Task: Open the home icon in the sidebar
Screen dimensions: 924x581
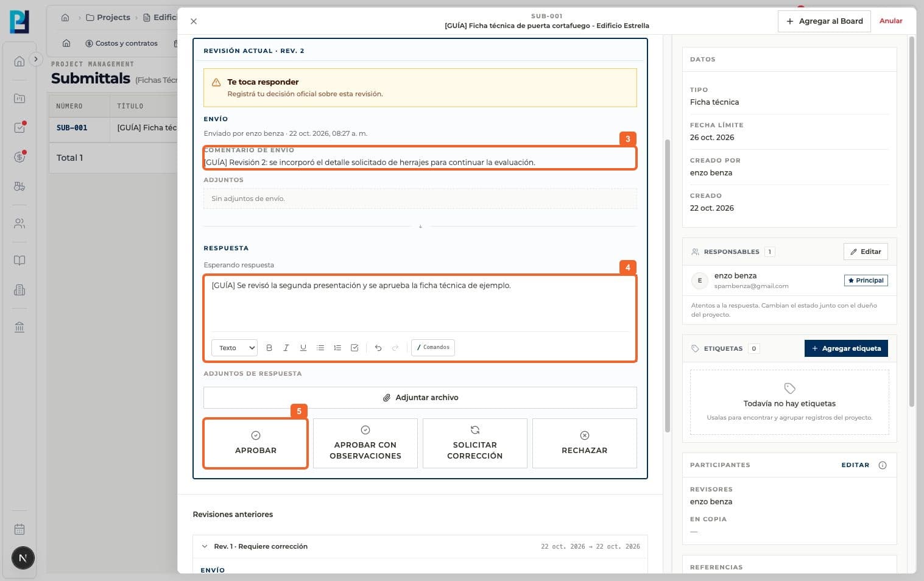Action: (19, 61)
